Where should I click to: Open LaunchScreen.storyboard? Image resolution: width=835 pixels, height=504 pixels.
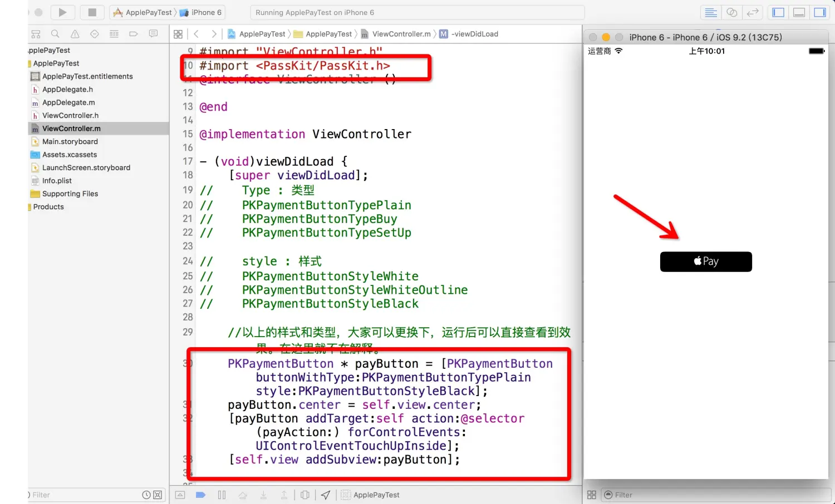pyautogui.click(x=86, y=167)
